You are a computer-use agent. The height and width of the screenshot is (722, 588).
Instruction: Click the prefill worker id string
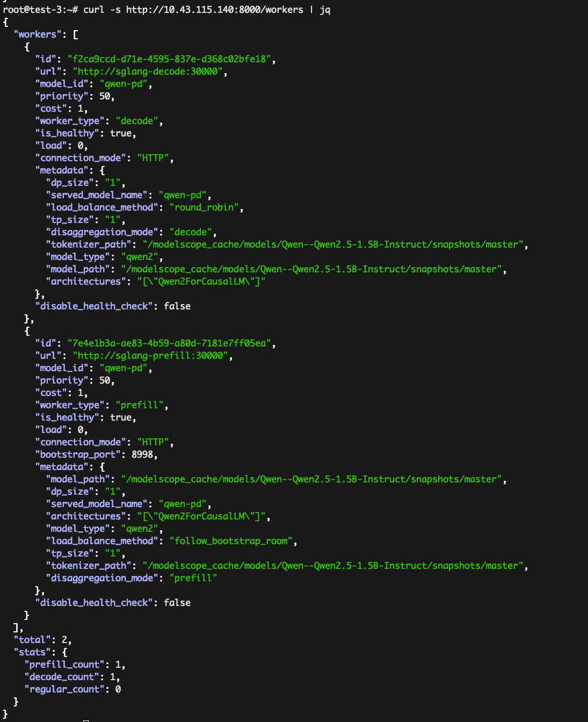(169, 343)
